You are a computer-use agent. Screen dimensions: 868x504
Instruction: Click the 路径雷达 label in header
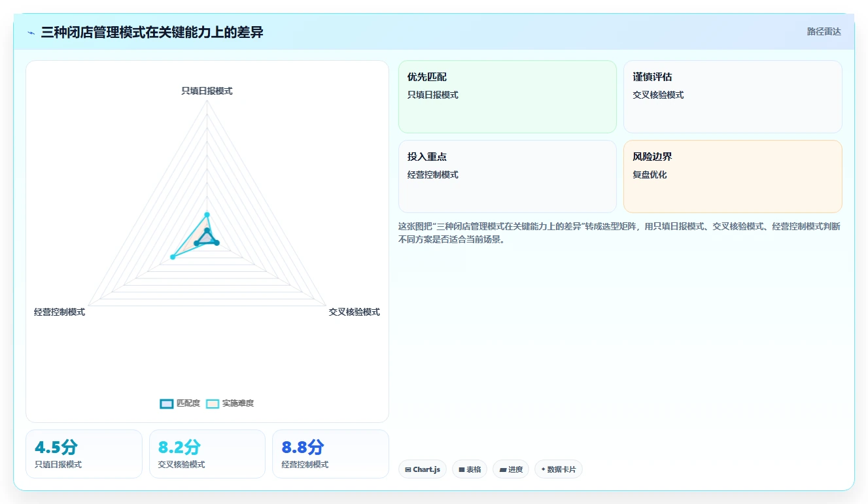click(x=824, y=31)
